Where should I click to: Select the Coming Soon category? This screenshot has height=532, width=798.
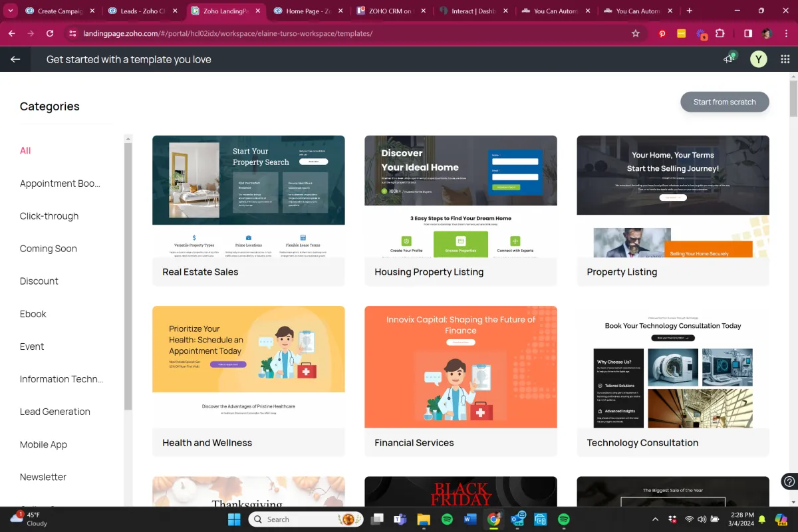pyautogui.click(x=49, y=249)
